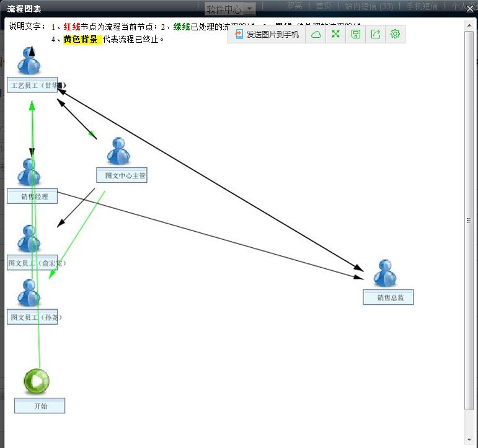Click the 图文员工（孙尧）label box

click(x=32, y=317)
